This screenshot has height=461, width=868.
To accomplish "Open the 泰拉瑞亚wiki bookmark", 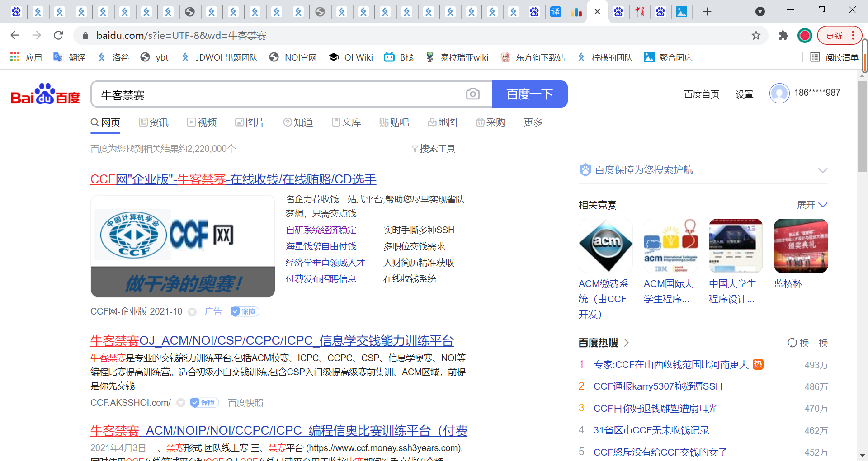I will pos(457,57).
